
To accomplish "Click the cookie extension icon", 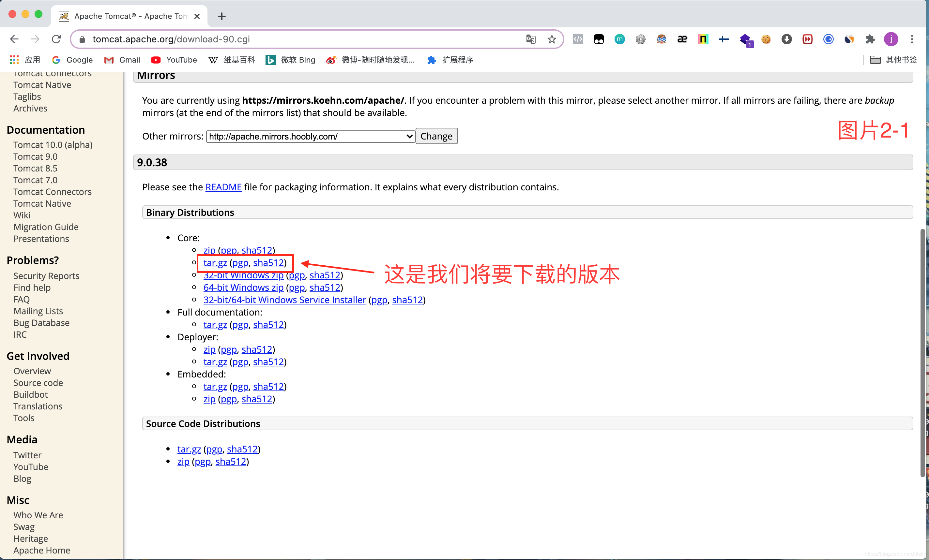I will pyautogui.click(x=766, y=39).
